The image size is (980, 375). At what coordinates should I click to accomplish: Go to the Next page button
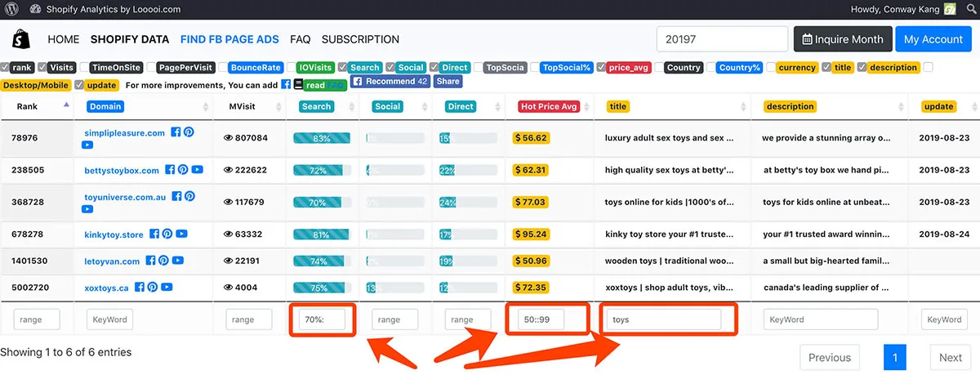950,357
